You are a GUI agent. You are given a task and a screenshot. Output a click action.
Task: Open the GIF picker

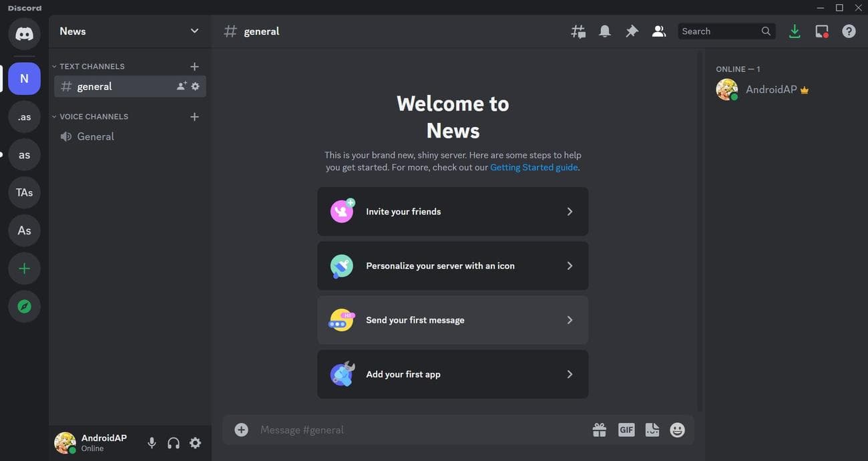point(626,430)
